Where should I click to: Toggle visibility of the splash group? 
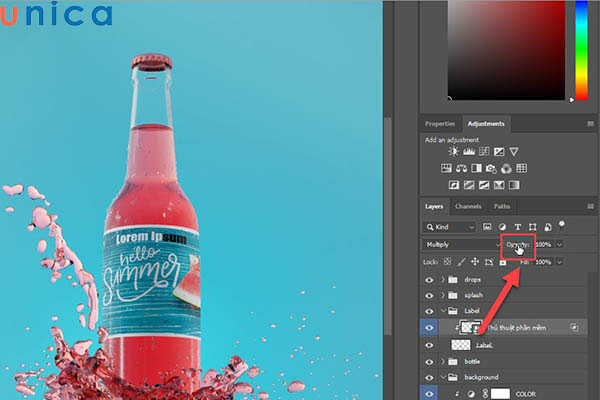pyautogui.click(x=429, y=295)
